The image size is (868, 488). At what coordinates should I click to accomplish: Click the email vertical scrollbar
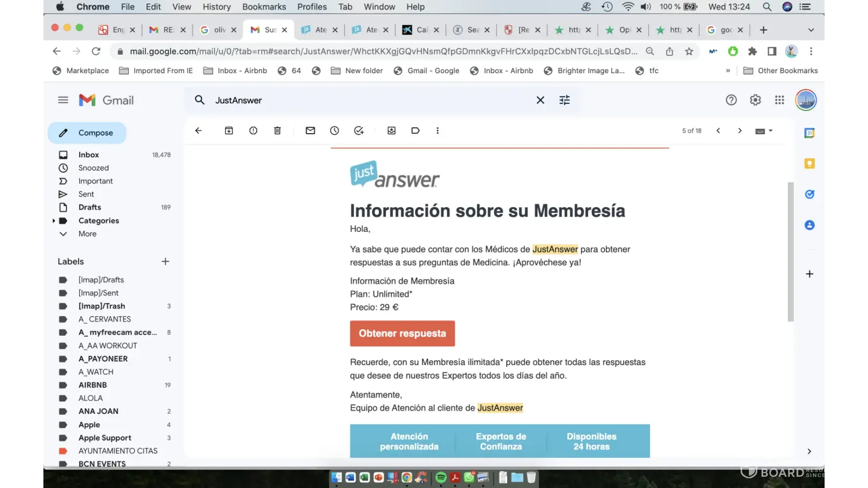tap(790, 252)
